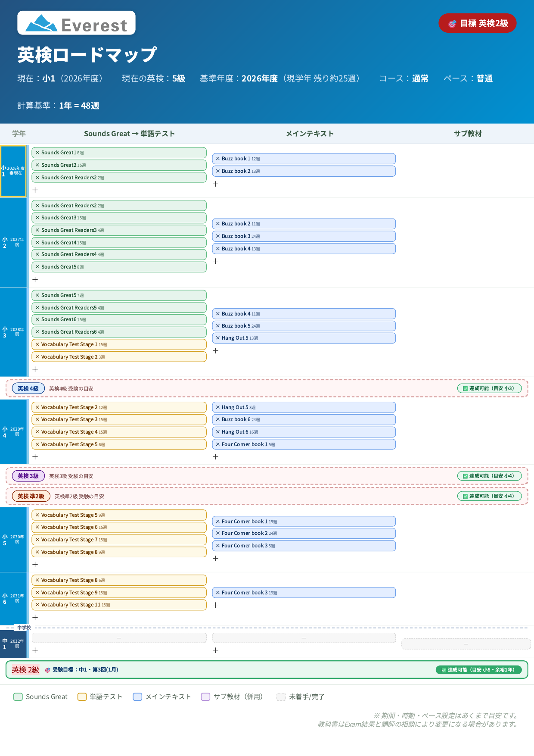This screenshot has height=756, width=534.
Task: Add Sounds Great item to 小1 row
Action: 35,190
